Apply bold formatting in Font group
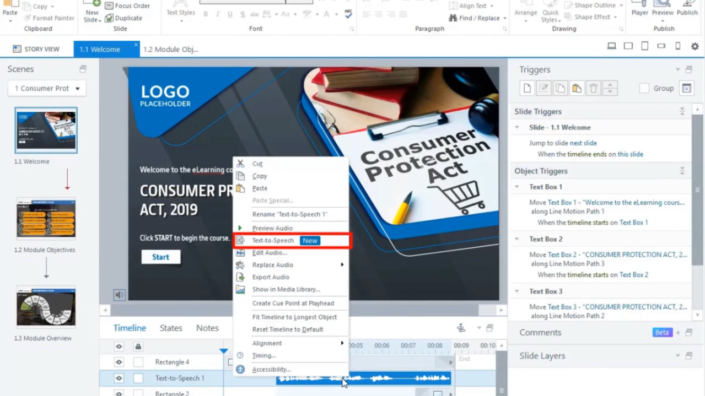 [x=205, y=14]
